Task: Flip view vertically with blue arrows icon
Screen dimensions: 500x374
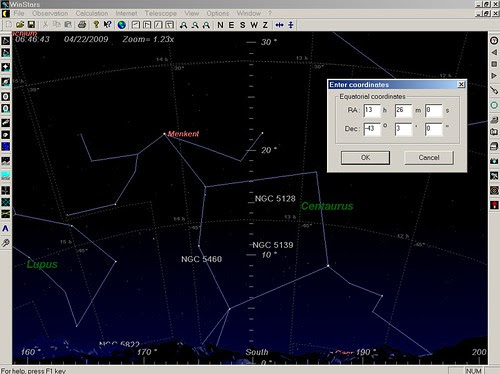Action: 291,25
